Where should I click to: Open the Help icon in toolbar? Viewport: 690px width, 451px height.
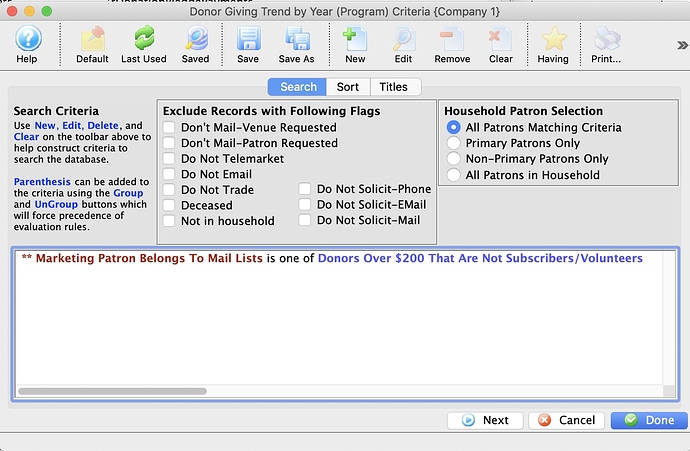[x=28, y=44]
